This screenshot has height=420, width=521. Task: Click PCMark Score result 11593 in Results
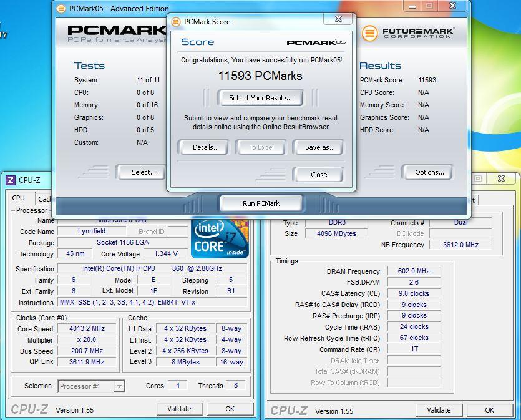click(x=427, y=80)
